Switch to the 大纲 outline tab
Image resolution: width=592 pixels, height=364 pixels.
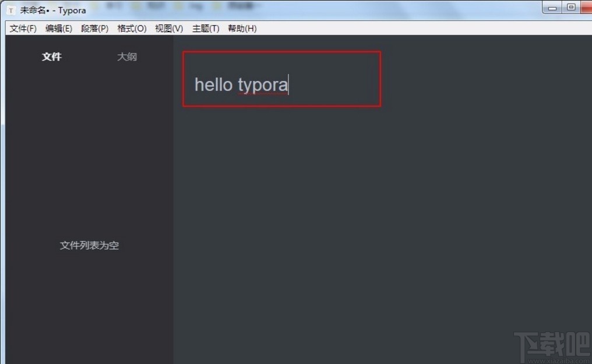coord(127,57)
